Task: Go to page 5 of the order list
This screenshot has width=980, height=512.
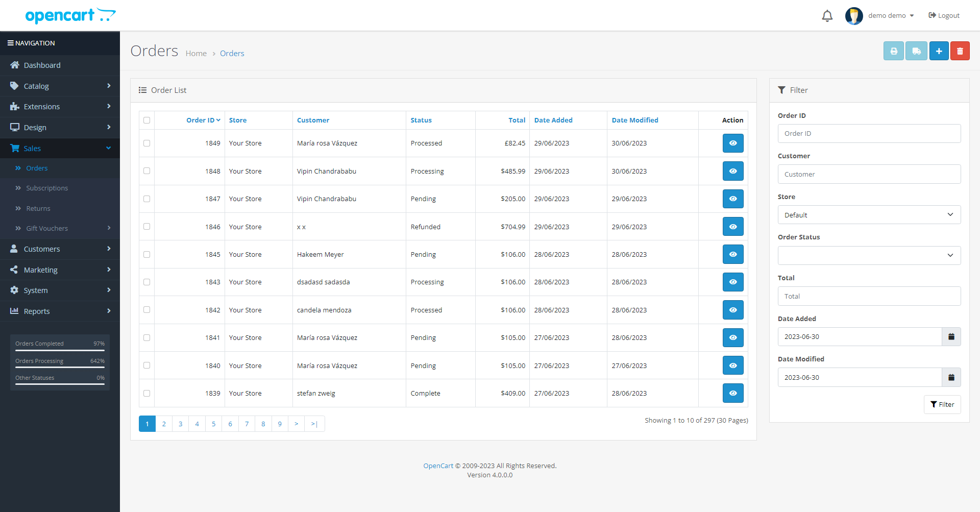Action: pos(213,424)
